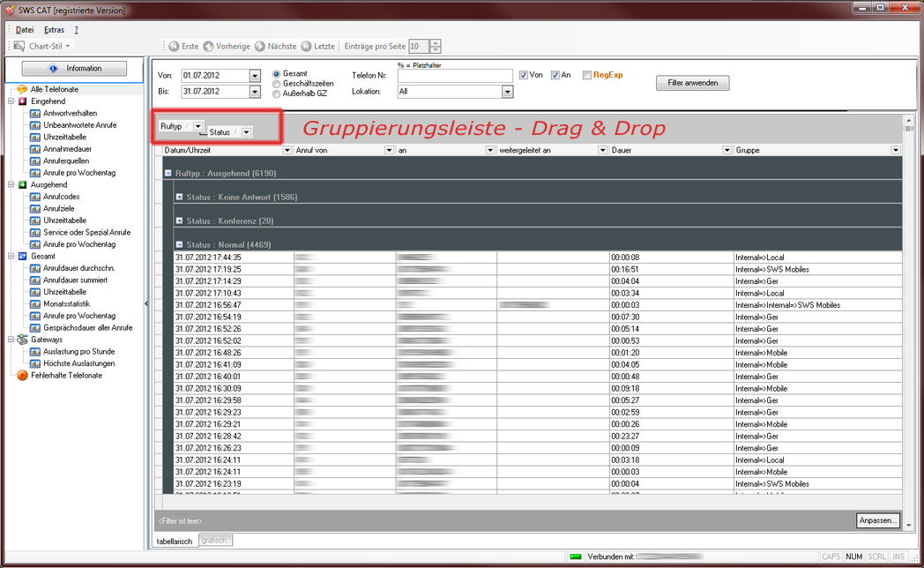Open the Dauer column filter dropdown
Image resolution: width=924 pixels, height=568 pixels.
pyautogui.click(x=727, y=150)
